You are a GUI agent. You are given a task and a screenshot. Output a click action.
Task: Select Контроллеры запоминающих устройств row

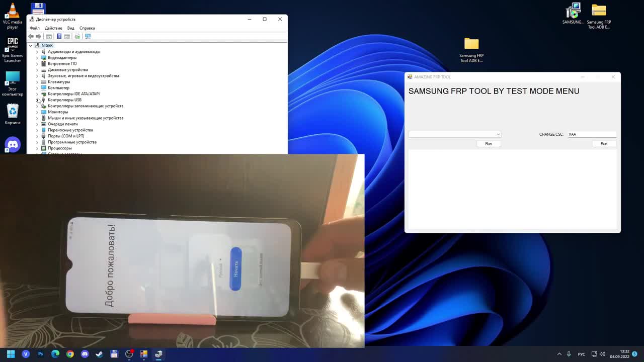point(86,106)
